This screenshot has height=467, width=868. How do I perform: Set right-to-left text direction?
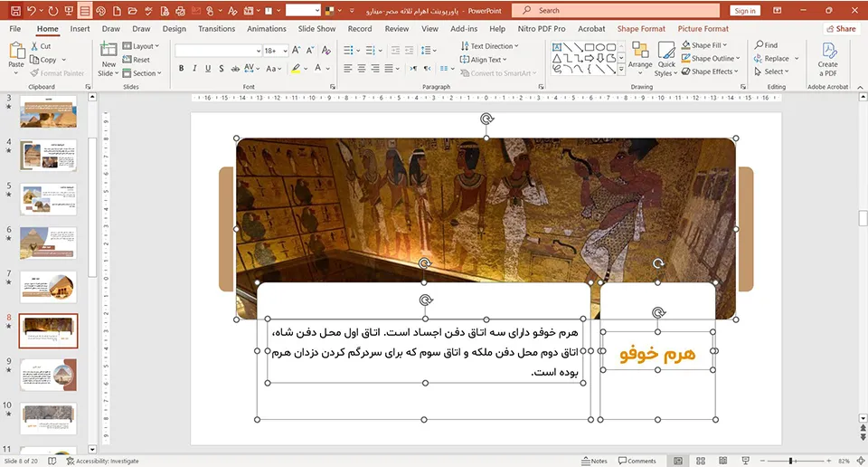tap(427, 68)
